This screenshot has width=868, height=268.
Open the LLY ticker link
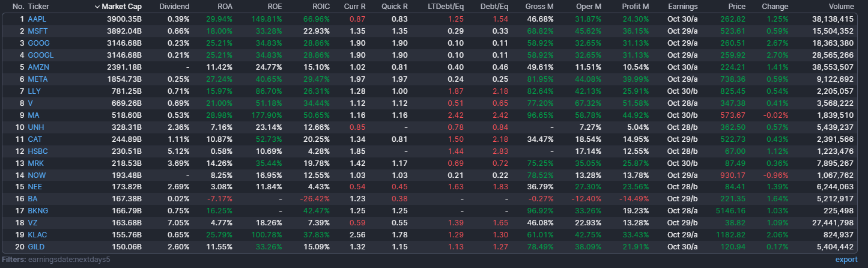[x=34, y=91]
